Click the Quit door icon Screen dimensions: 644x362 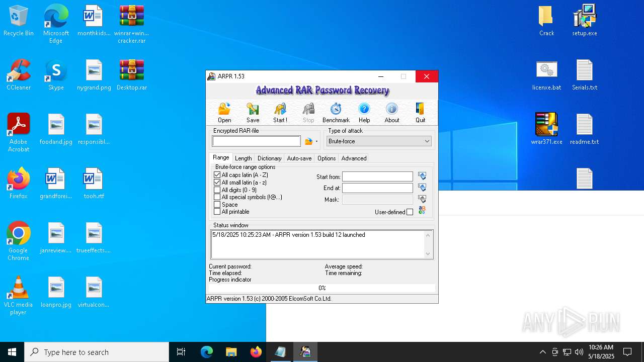420,113
